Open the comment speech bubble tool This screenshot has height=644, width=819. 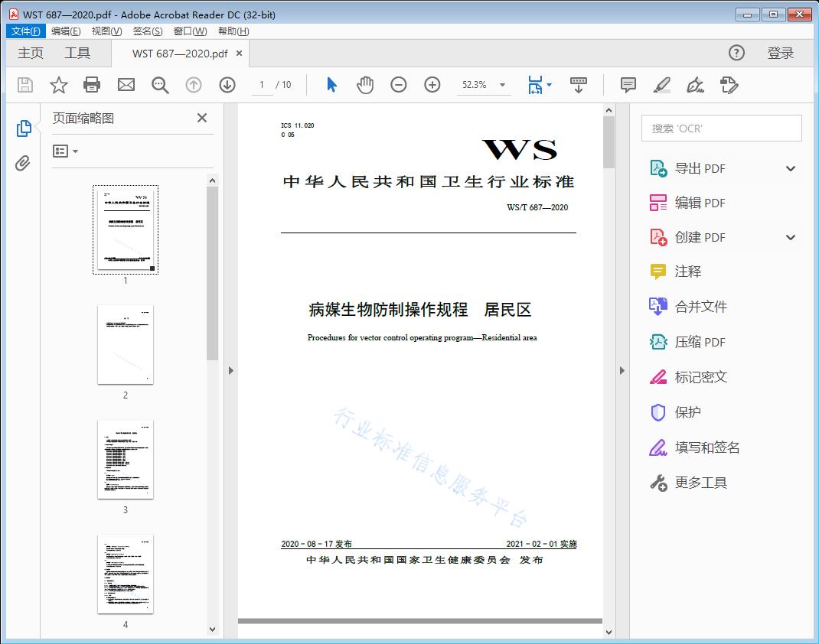(628, 85)
